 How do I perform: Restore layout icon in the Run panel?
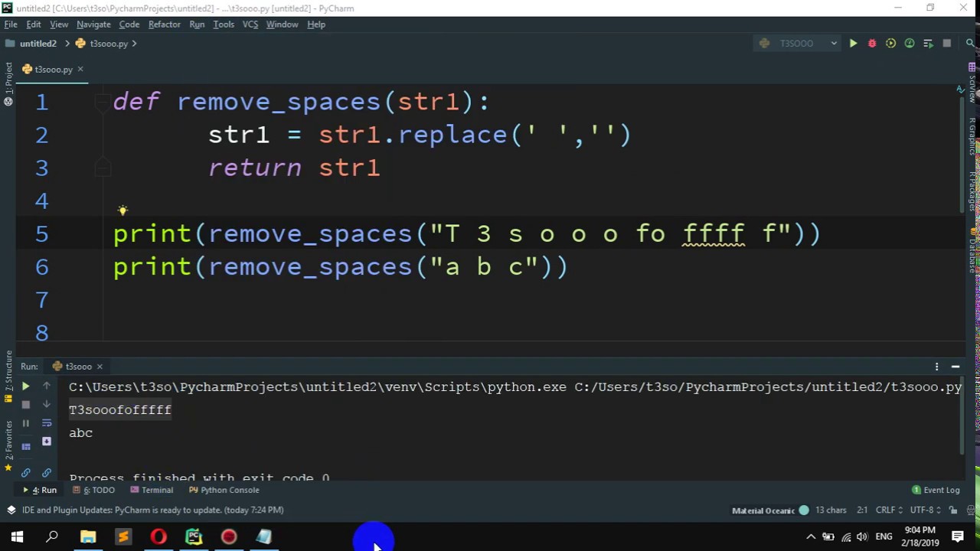click(x=25, y=446)
